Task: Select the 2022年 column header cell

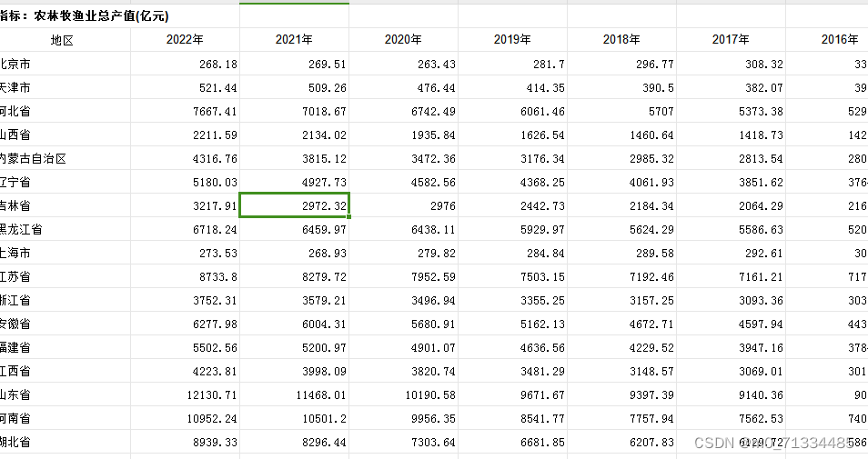Action: click(185, 40)
